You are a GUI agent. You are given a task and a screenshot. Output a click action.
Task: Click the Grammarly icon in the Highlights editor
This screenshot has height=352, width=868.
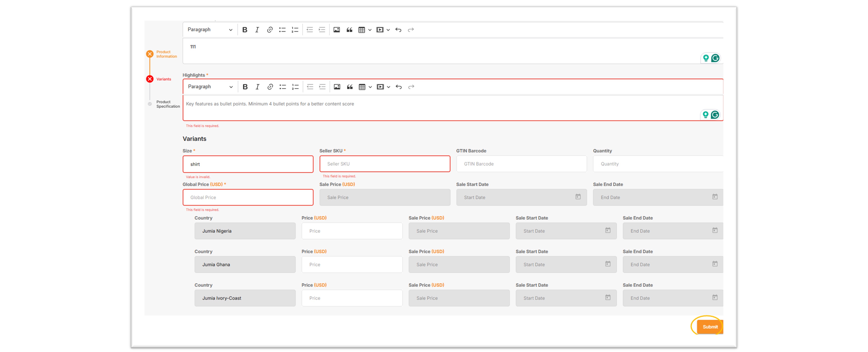tap(715, 115)
